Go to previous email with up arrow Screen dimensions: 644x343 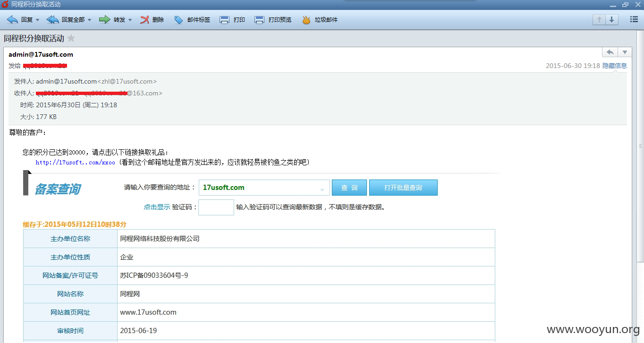coord(599,19)
